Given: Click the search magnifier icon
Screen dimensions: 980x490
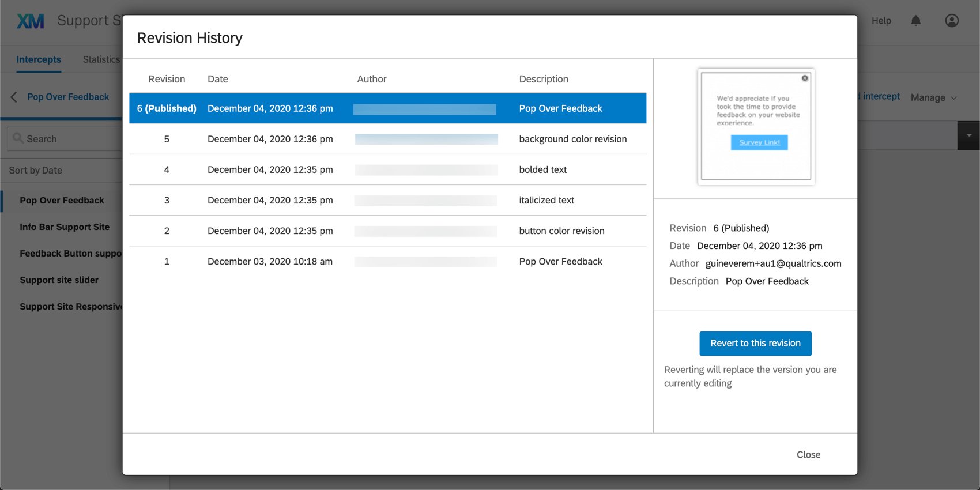Looking at the screenshot, I should pyautogui.click(x=18, y=138).
